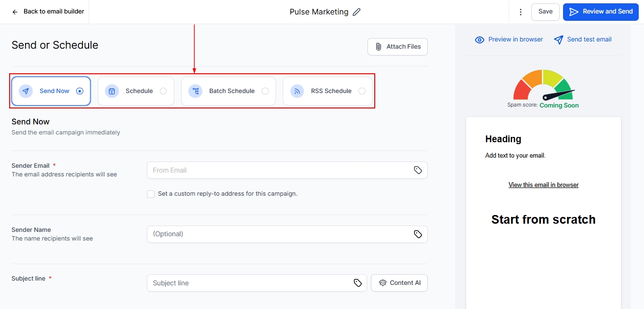Click the back arrow icon to email builder
Image resolution: width=644 pixels, height=309 pixels.
point(15,12)
